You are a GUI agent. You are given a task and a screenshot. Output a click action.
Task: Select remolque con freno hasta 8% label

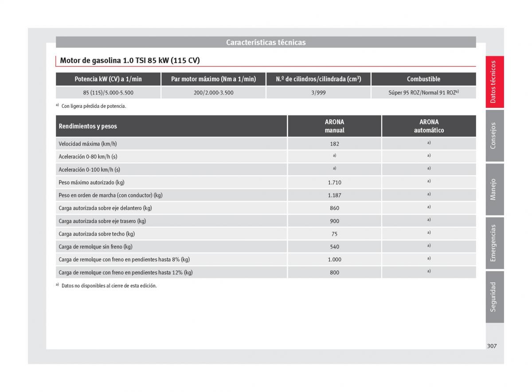coord(124,259)
